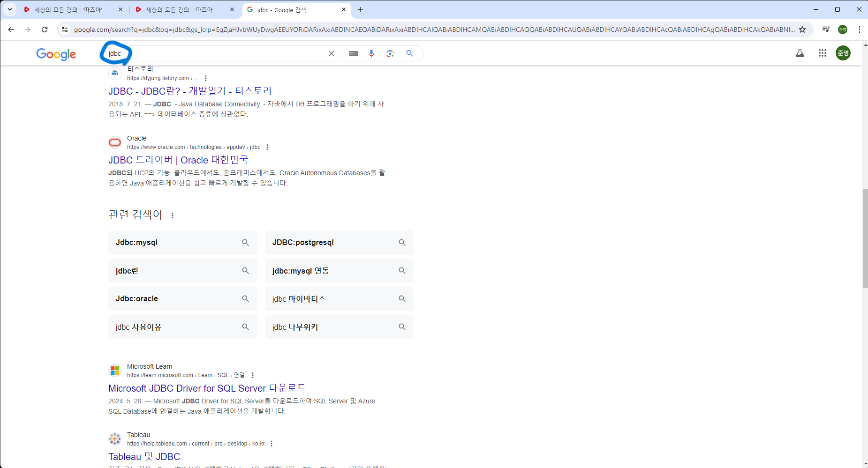Close the second 세상의 모든 강의 tab
868x468 pixels.
click(232, 9)
